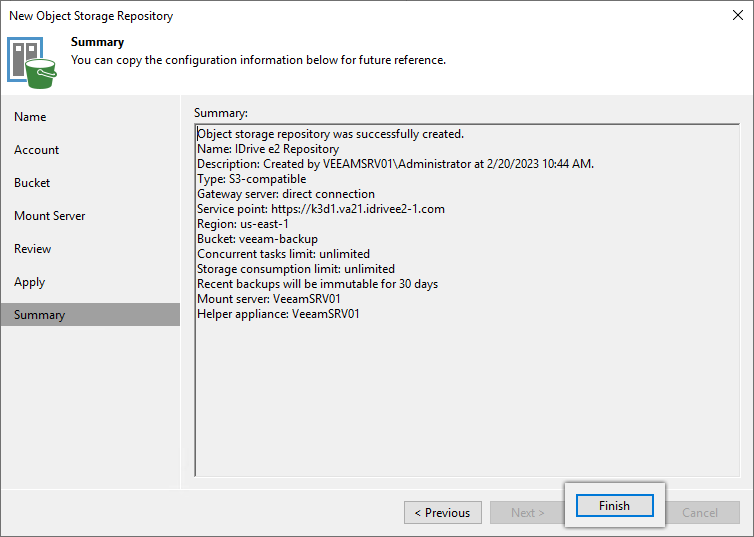Open the Mount Server wizard step
This screenshot has width=754, height=537.
tap(50, 216)
